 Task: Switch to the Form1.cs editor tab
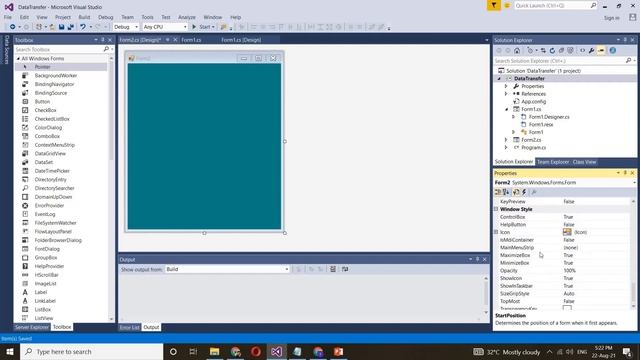[191, 40]
